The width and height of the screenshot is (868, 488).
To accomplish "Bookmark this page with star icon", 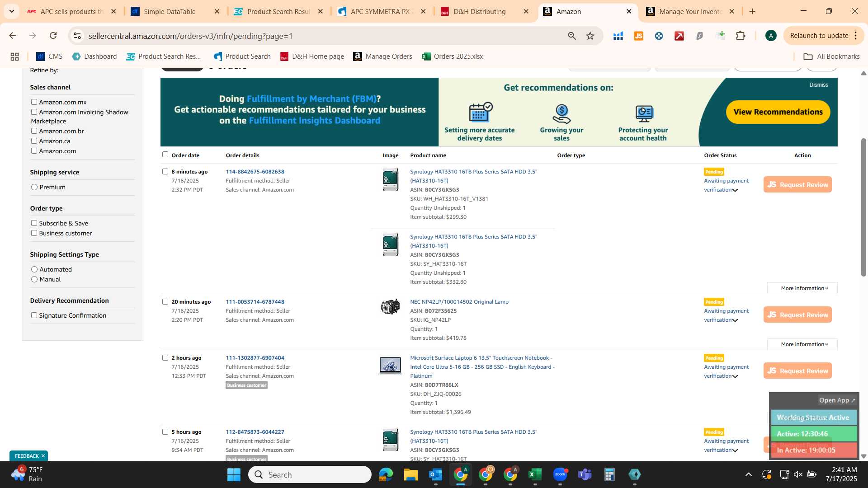I will (590, 36).
